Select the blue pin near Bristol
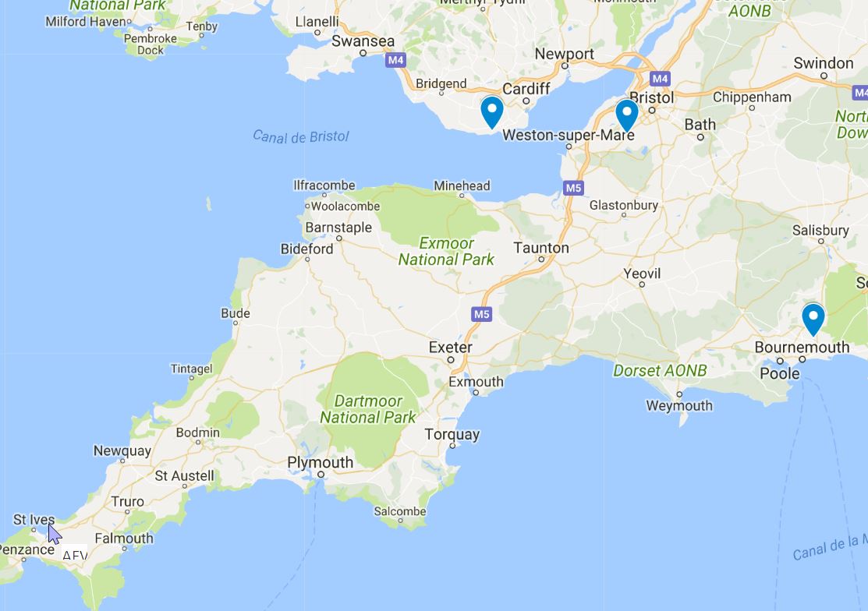 coord(627,115)
